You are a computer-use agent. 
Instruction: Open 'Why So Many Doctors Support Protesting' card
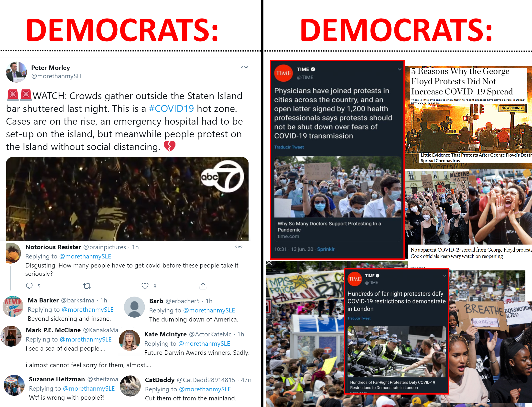[x=337, y=199]
